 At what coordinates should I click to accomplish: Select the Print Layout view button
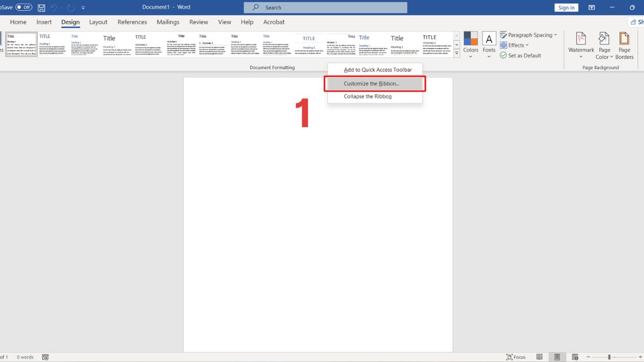557,357
